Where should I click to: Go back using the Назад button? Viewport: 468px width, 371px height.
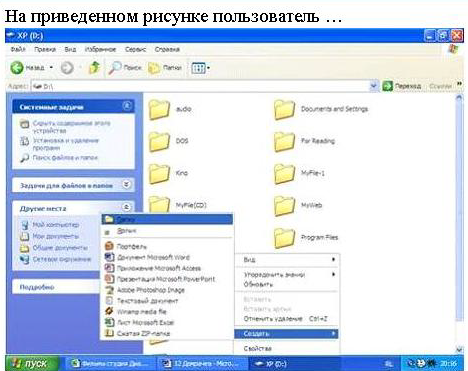pyautogui.click(x=27, y=68)
